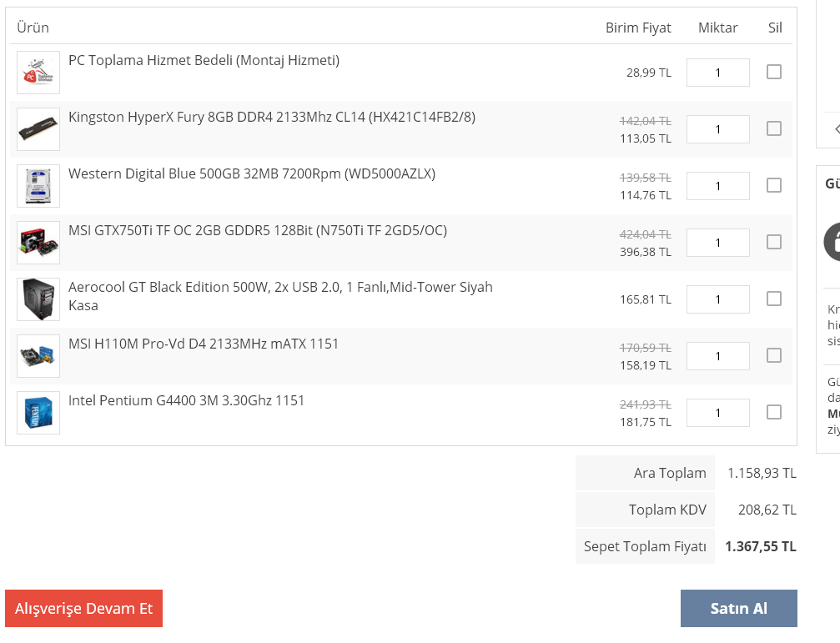Open the Aerocool GT Black case thumbnail
840x643 pixels.
click(x=38, y=299)
